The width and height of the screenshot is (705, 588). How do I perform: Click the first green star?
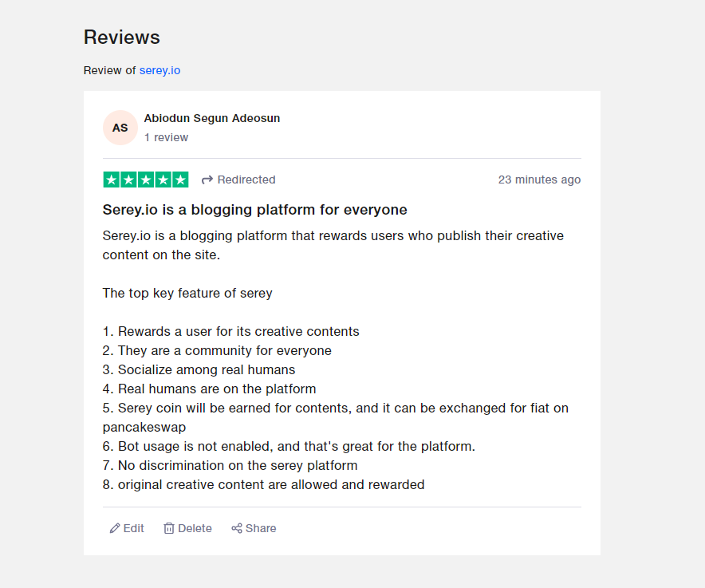[x=112, y=180]
